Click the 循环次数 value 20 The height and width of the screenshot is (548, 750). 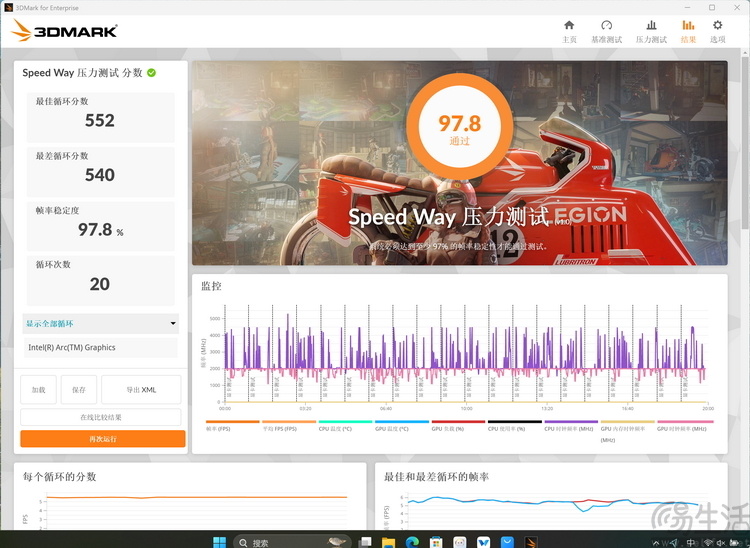[99, 285]
